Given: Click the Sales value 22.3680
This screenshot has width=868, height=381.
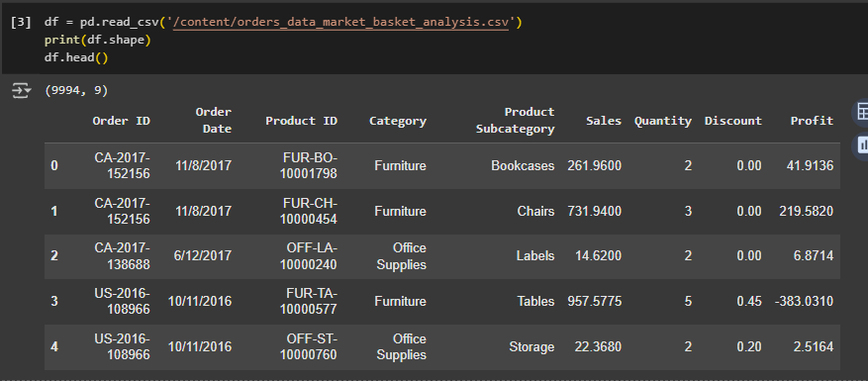Looking at the screenshot, I should pos(598,346).
